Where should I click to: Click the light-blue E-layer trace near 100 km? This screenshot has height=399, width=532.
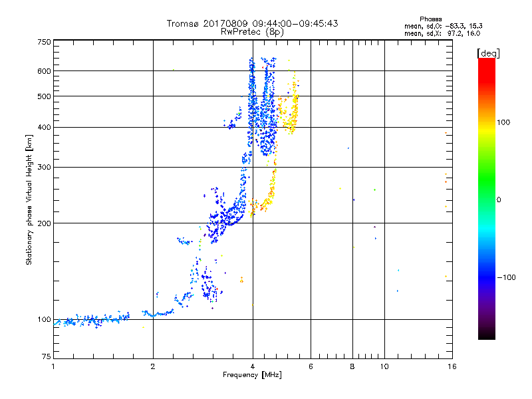92,321
